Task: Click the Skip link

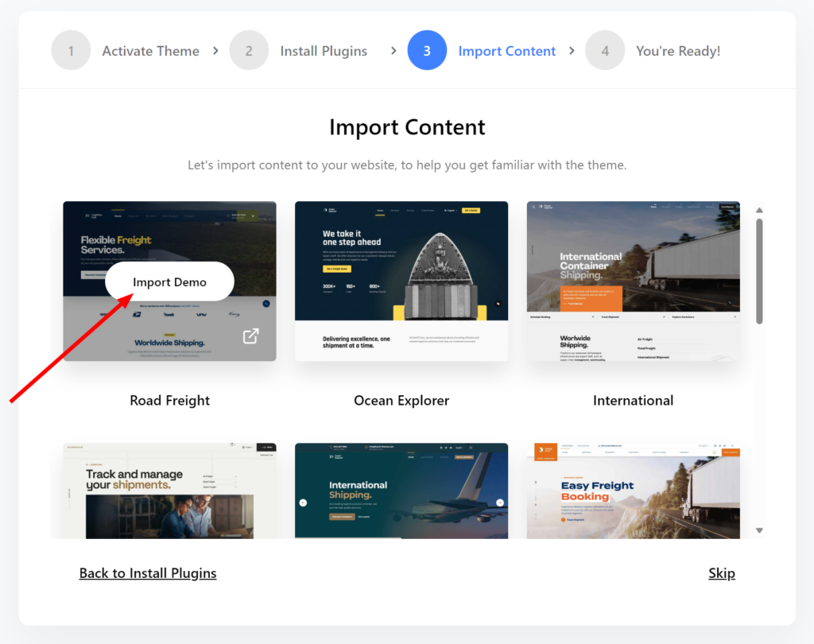Action: [x=722, y=572]
